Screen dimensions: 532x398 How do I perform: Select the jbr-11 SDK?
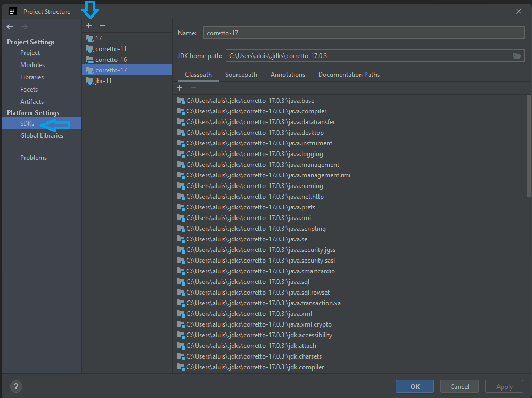click(127, 81)
